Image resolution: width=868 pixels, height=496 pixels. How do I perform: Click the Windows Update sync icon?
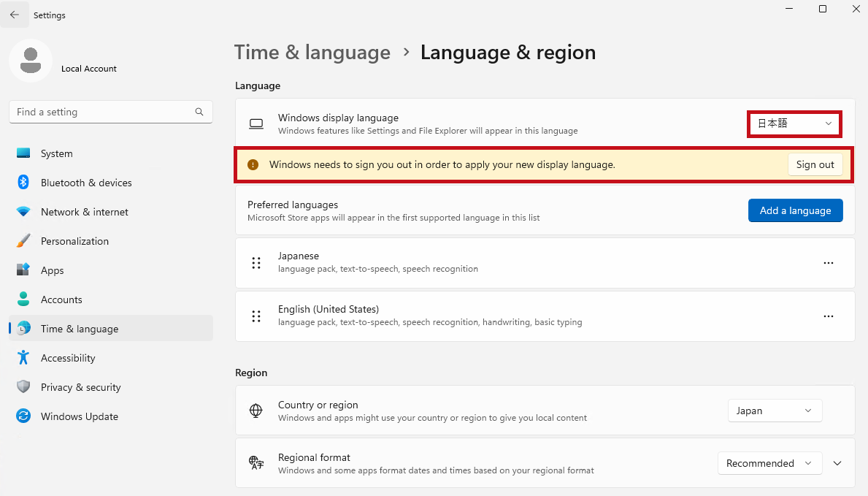[23, 416]
